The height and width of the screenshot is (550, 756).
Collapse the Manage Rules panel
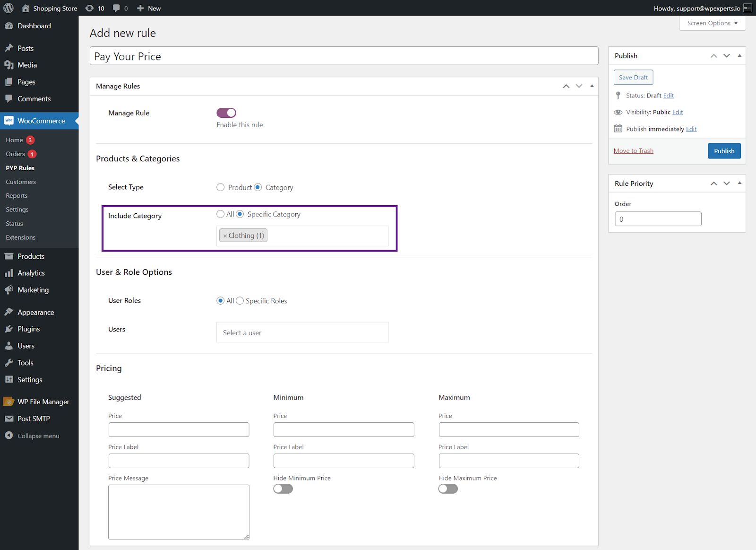[592, 86]
